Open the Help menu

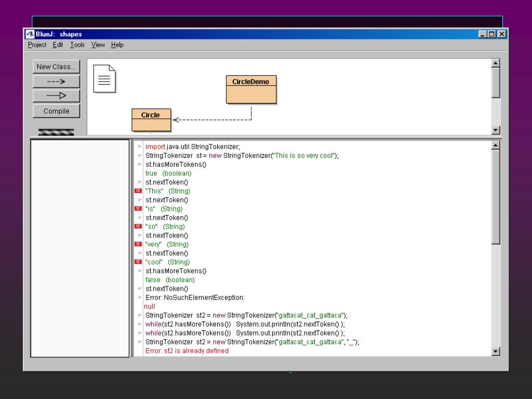point(117,45)
